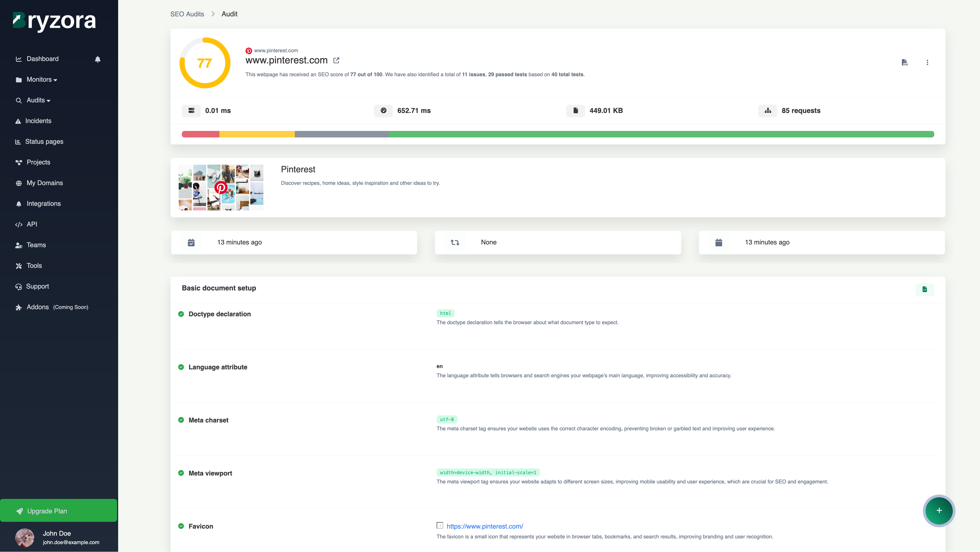This screenshot has height=552, width=980.
Task: Expand the Monitors dropdown menu
Action: (x=42, y=79)
